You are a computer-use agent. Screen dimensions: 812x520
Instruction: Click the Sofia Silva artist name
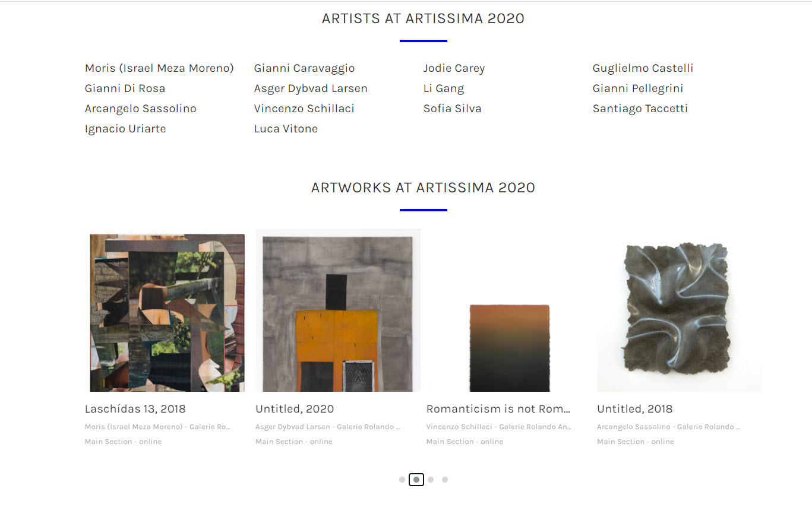452,109
